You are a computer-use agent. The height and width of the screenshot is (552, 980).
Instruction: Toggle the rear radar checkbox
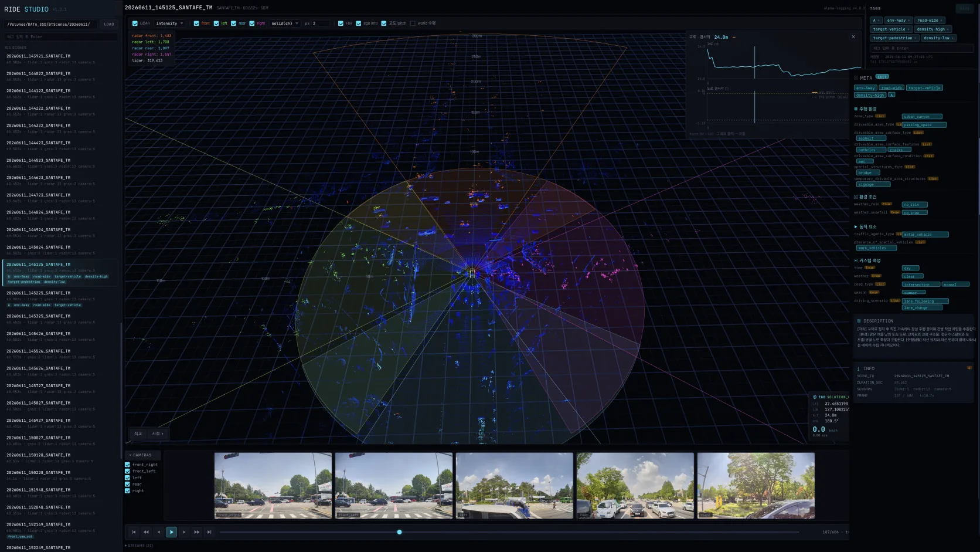(x=233, y=23)
